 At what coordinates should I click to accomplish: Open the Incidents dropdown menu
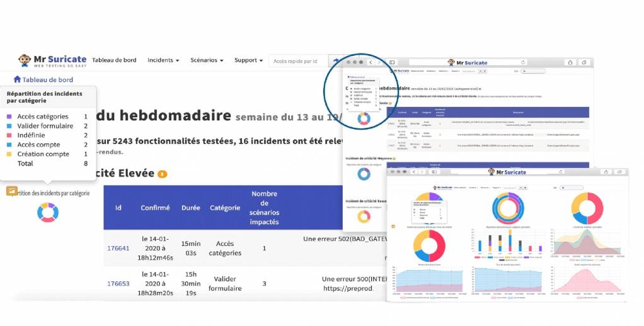[163, 60]
